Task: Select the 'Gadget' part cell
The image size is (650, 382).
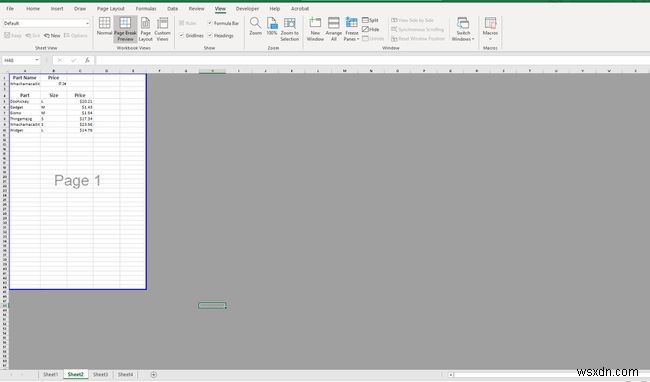Action: pyautogui.click(x=25, y=107)
